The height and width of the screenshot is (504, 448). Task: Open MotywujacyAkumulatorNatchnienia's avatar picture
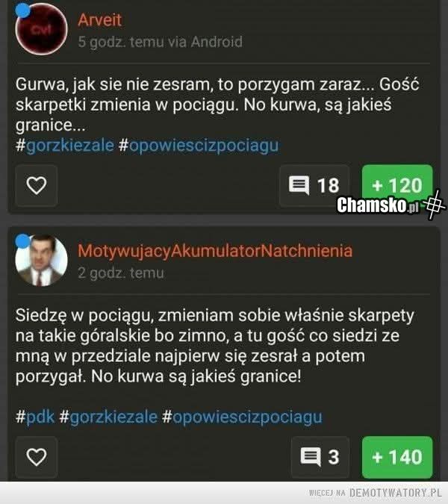42,260
